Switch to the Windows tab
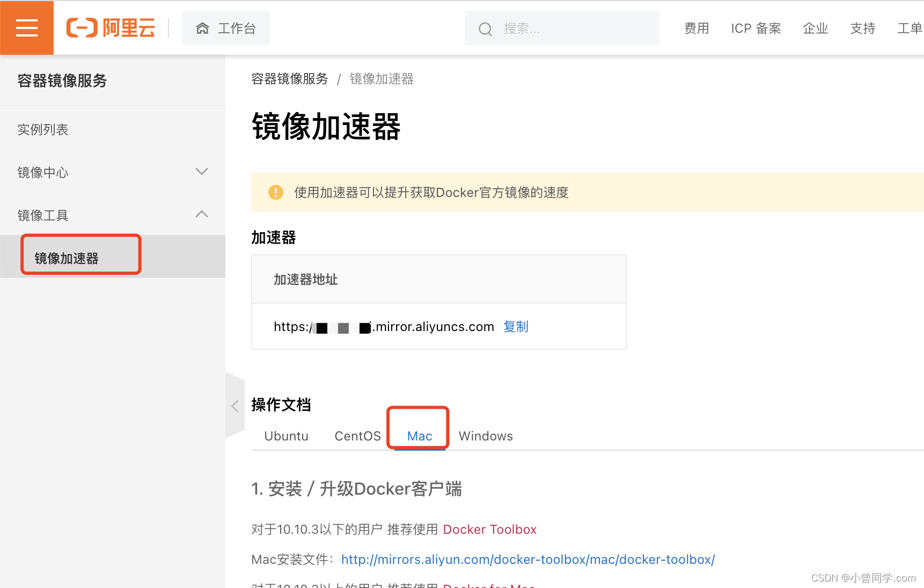The image size is (924, 588). 486,436
